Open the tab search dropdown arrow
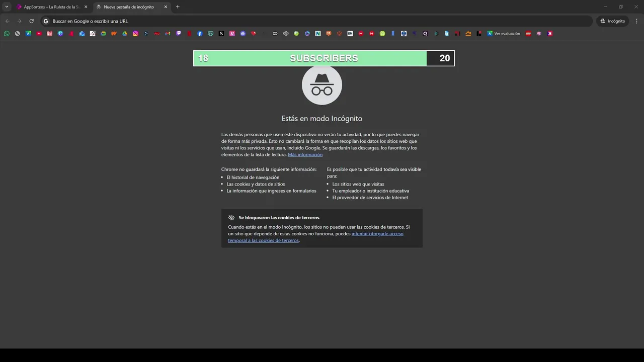 click(x=7, y=7)
